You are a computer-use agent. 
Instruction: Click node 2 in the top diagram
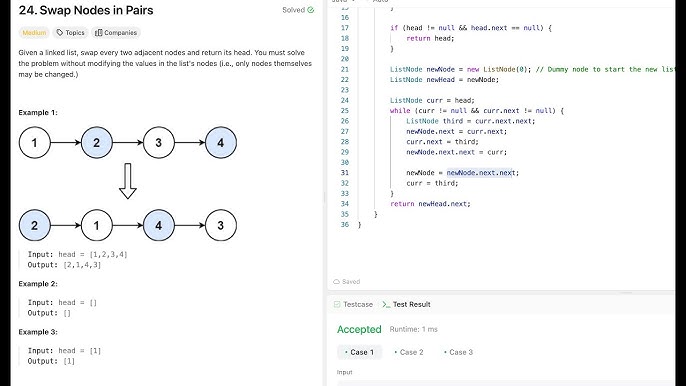coord(97,143)
